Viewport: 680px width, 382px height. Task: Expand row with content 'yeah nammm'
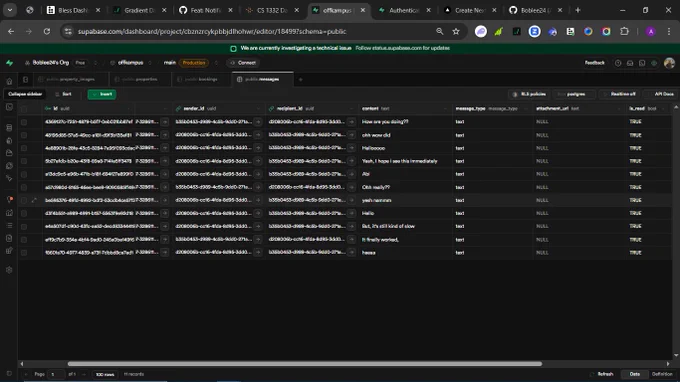pyautogui.click(x=34, y=200)
